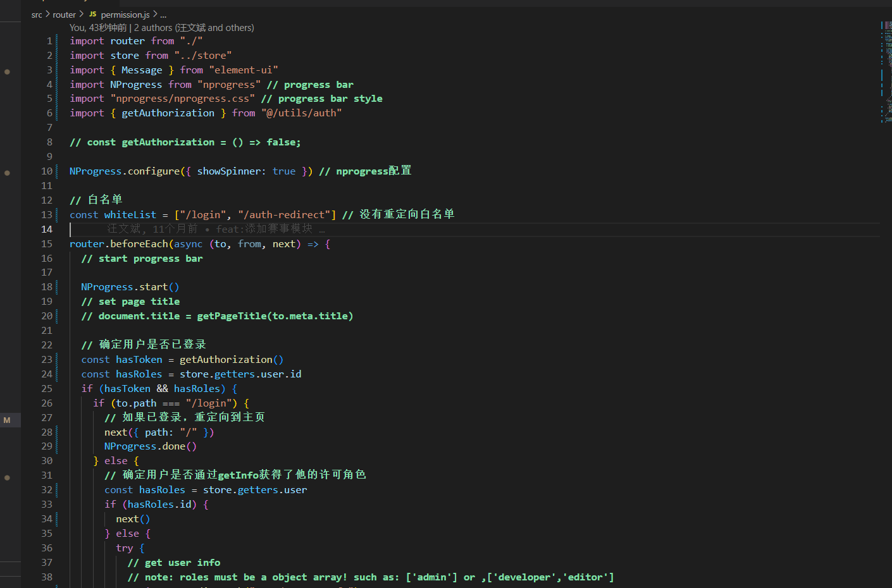The width and height of the screenshot is (892, 588).
Task: Place cursor on the "./" import string
Action: click(x=191, y=41)
